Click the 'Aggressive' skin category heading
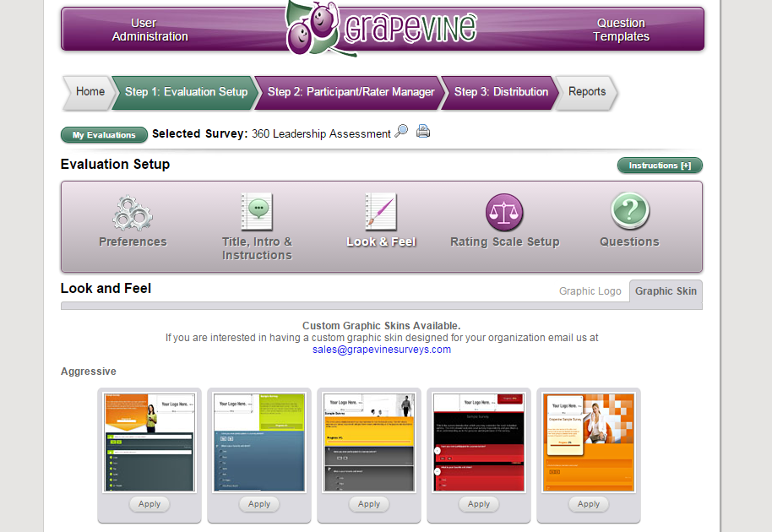772x532 pixels. point(89,372)
